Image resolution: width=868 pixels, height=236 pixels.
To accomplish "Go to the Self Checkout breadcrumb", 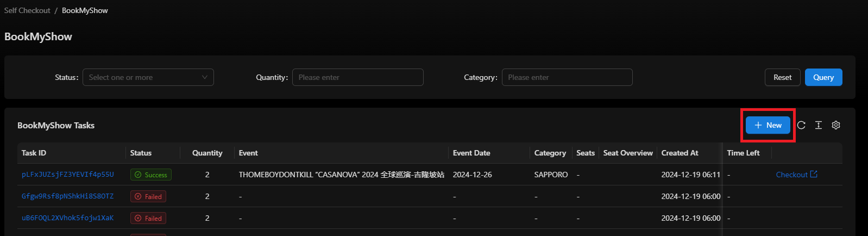I will point(27,10).
